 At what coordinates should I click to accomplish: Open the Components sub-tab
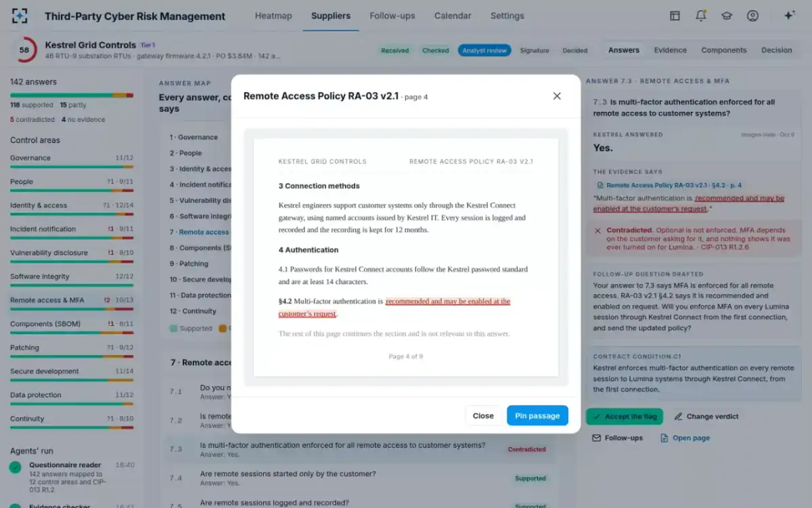point(724,50)
